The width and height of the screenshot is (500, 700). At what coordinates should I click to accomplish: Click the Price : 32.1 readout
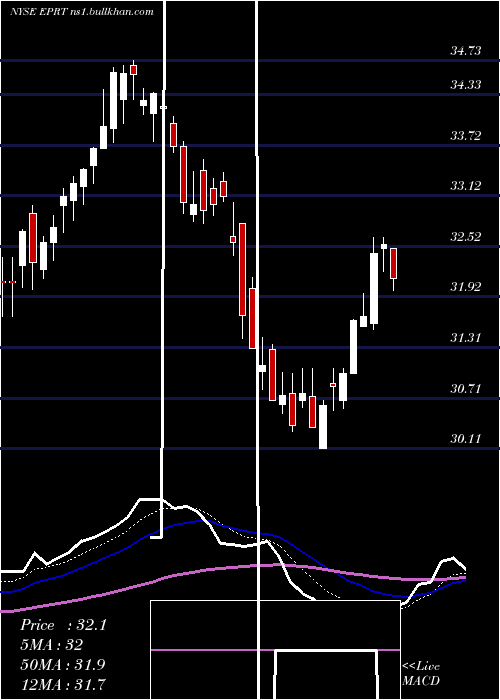63,625
